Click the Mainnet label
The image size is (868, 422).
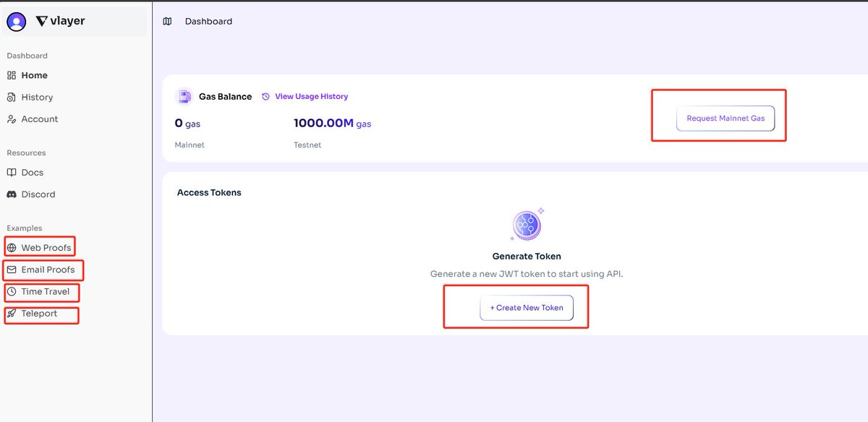pos(190,145)
